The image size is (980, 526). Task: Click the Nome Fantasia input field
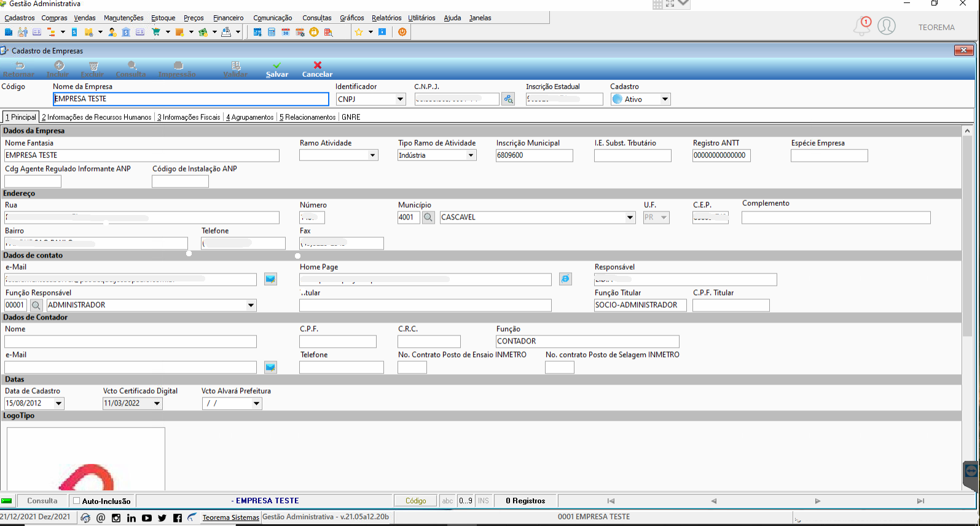pos(142,155)
